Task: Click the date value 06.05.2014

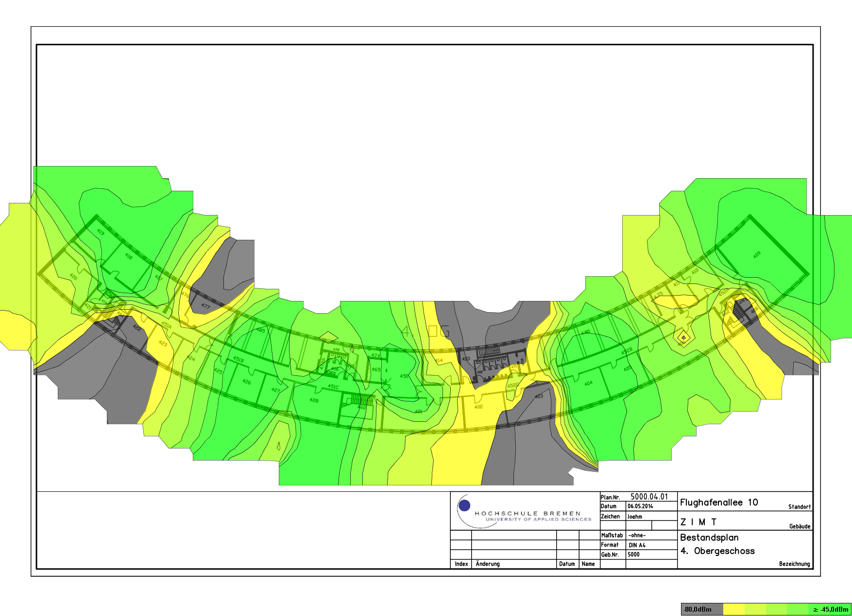Action: point(640,506)
